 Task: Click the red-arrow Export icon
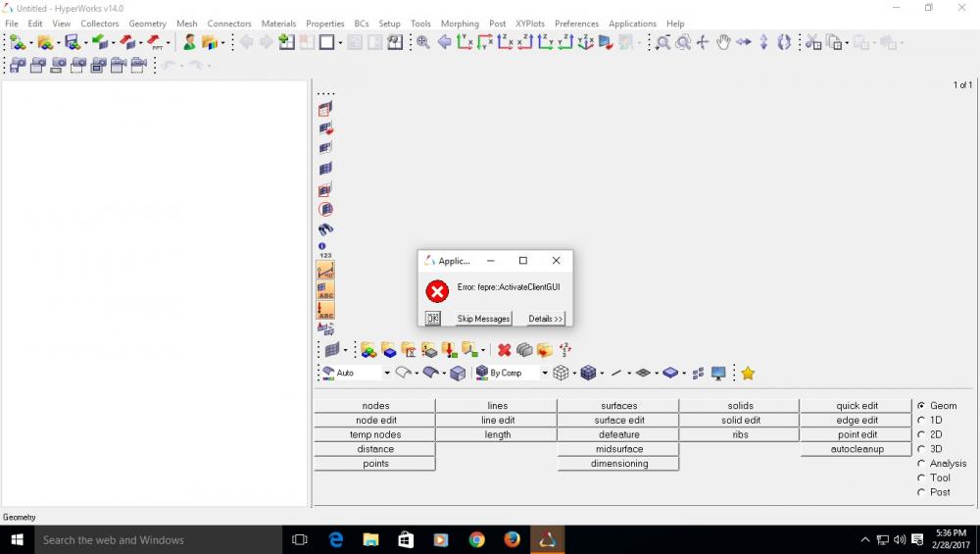click(126, 42)
